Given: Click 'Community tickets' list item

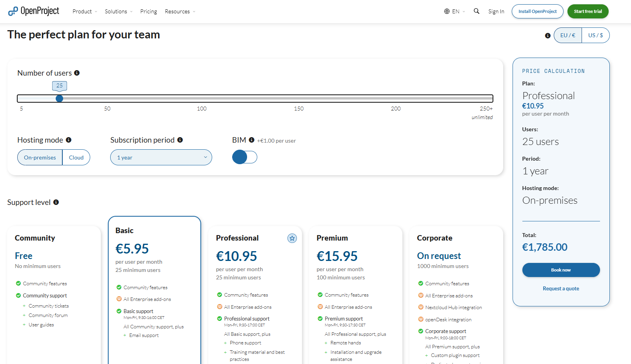Looking at the screenshot, I should point(49,306).
